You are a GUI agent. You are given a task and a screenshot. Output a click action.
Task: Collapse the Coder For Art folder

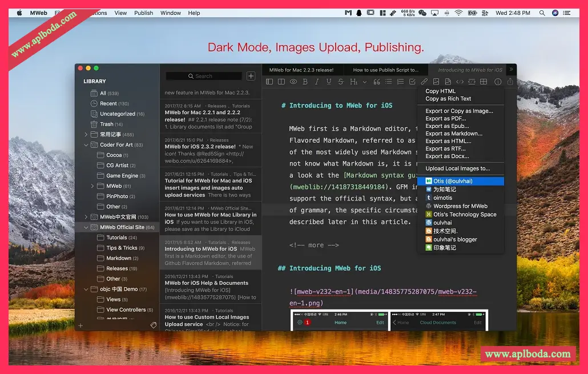click(86, 145)
